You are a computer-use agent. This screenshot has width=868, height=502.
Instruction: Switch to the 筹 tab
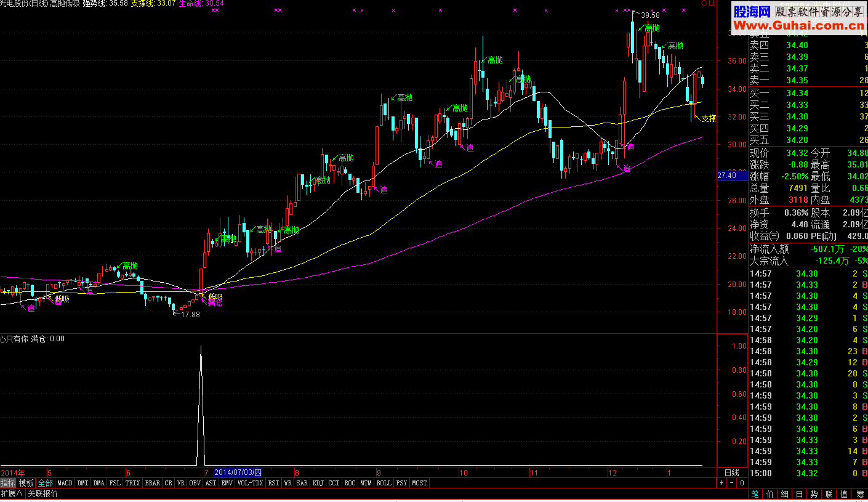click(x=860, y=494)
